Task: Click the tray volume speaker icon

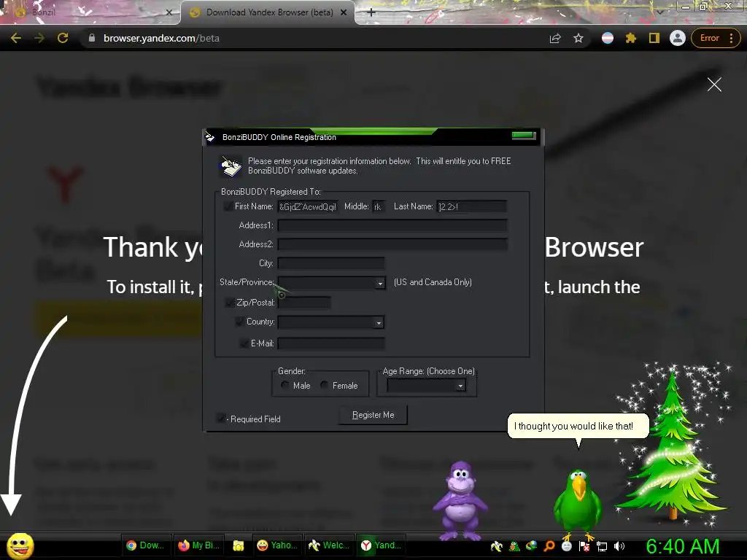Action: click(619, 546)
